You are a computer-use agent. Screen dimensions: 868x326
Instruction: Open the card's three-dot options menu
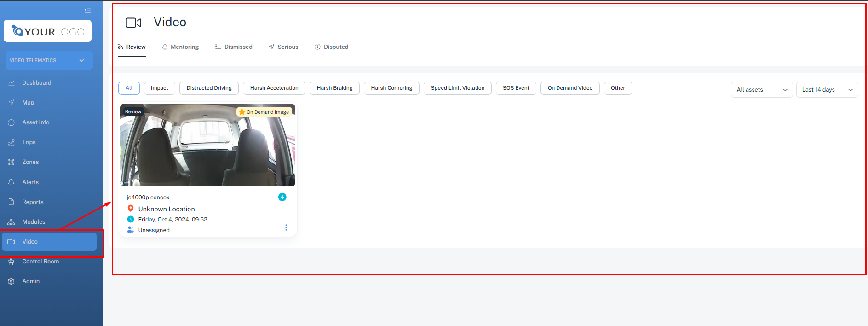[286, 227]
